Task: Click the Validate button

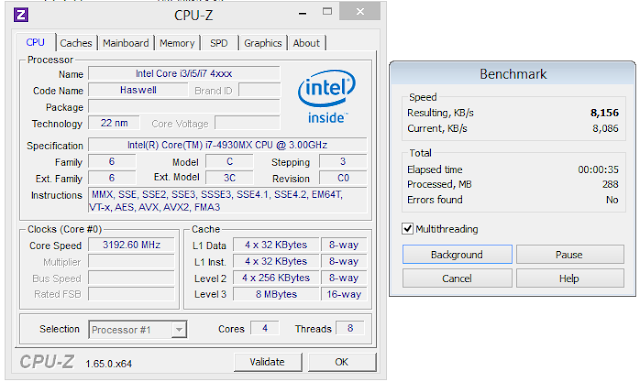Action: click(267, 362)
